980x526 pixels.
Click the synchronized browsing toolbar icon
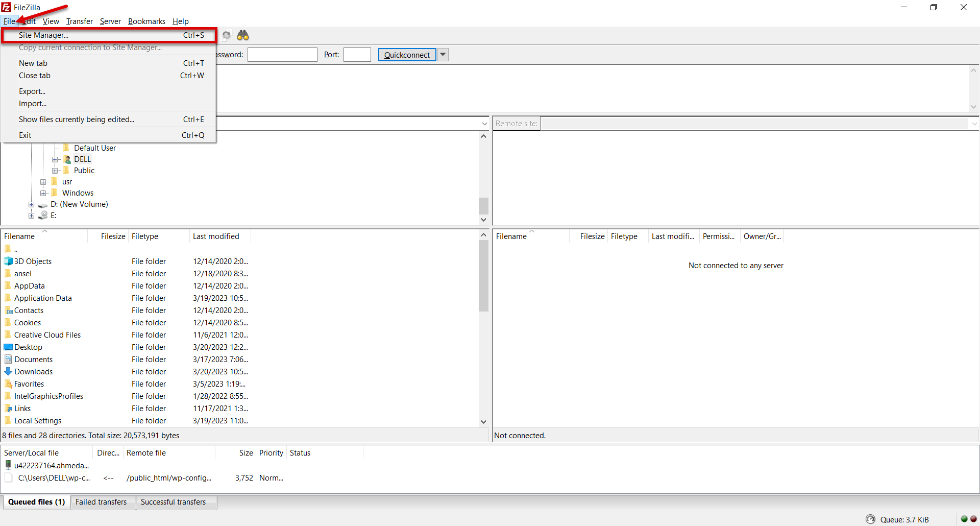[x=227, y=35]
